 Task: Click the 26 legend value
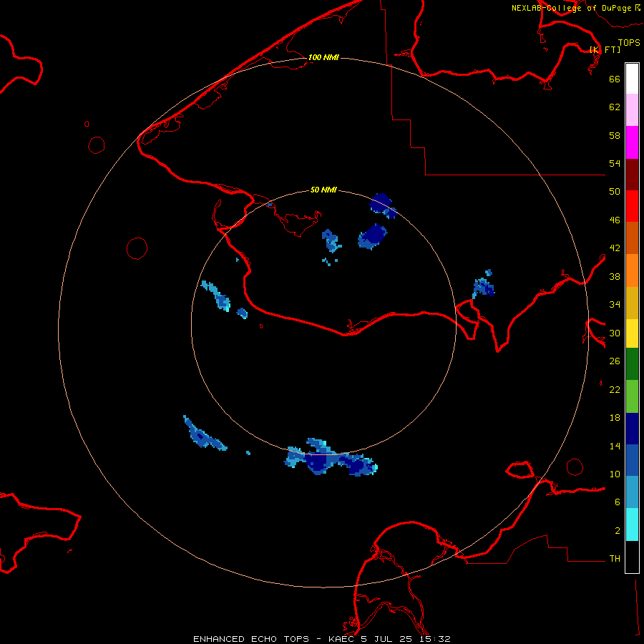(x=615, y=361)
